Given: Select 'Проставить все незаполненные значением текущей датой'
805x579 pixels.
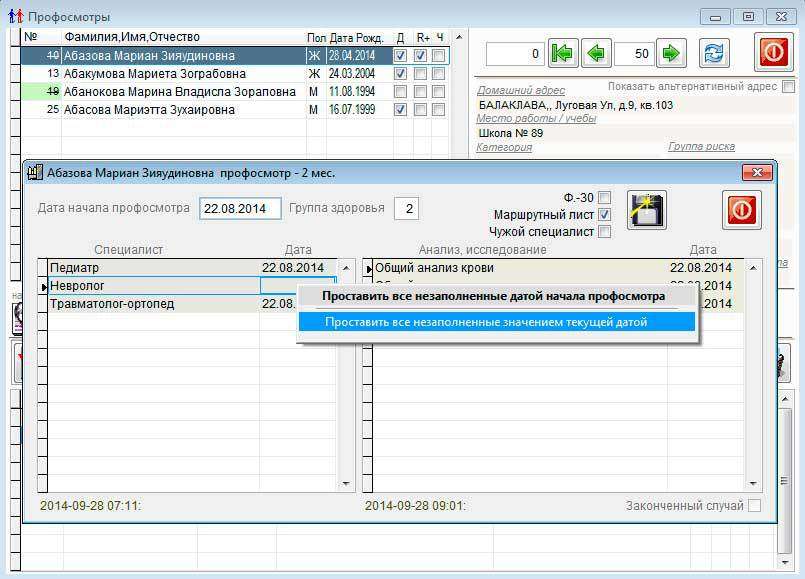Looking at the screenshot, I should (x=486, y=322).
